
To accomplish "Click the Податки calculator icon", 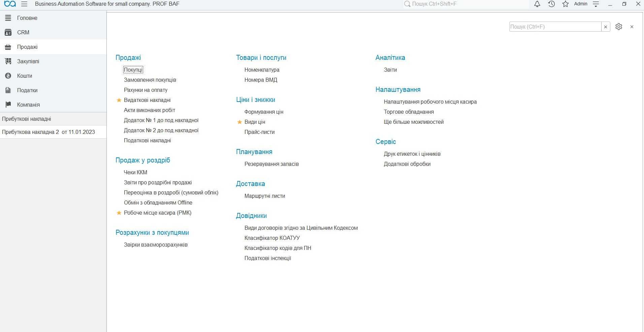I will click(x=8, y=90).
